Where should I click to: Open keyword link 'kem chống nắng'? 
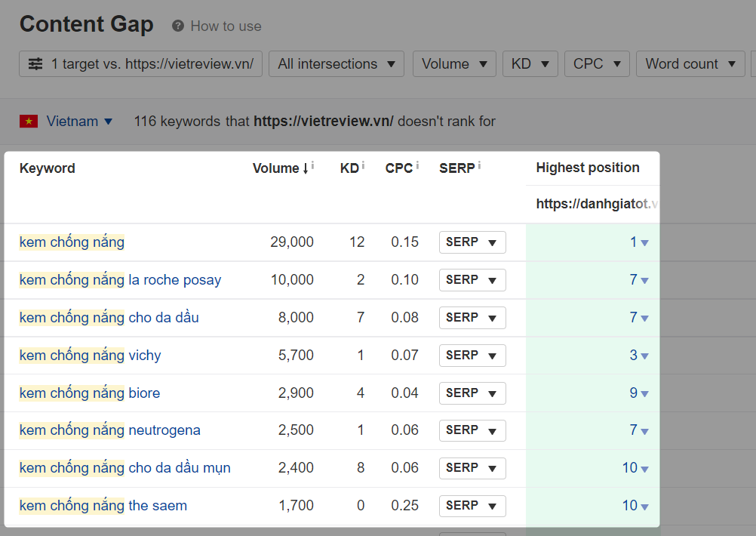[x=72, y=242]
